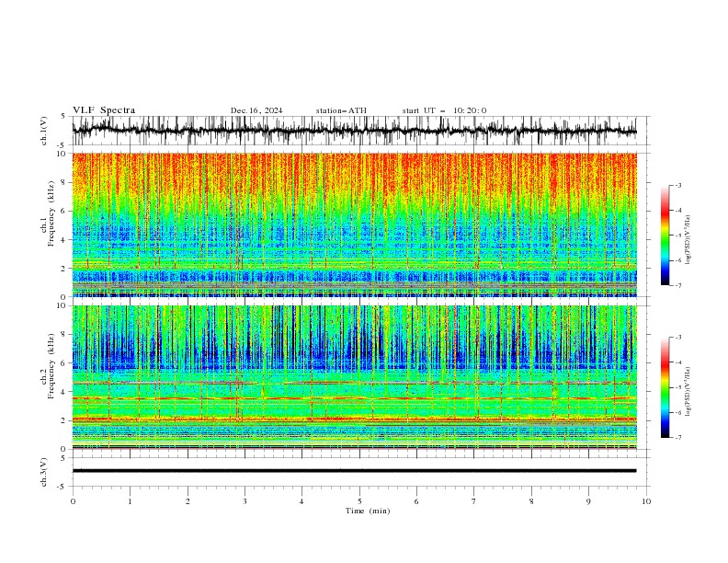Click the "station=ATH" label
Screen dimensions: 728x563
(x=341, y=110)
